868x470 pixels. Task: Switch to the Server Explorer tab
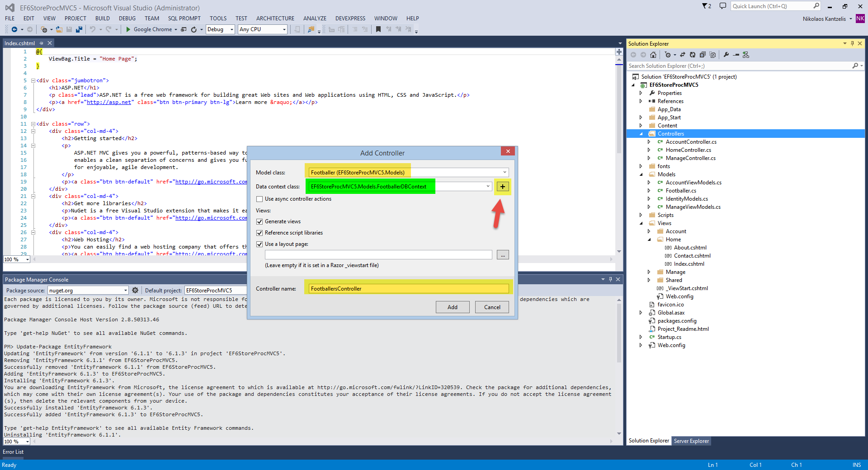691,441
